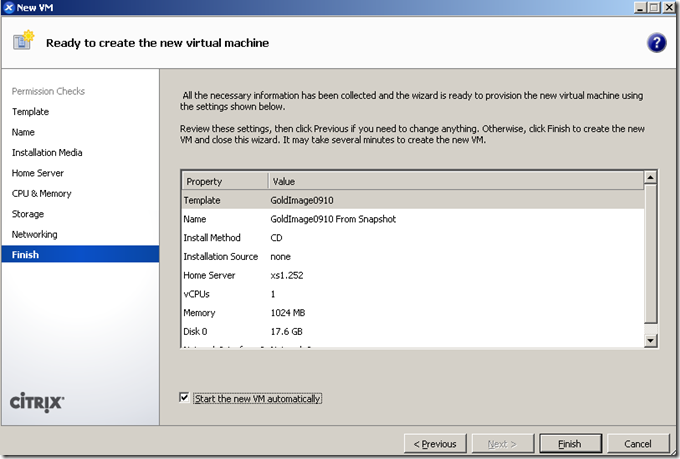Select the Installation Source row
Screen dimensions: 680x459
tap(413, 256)
